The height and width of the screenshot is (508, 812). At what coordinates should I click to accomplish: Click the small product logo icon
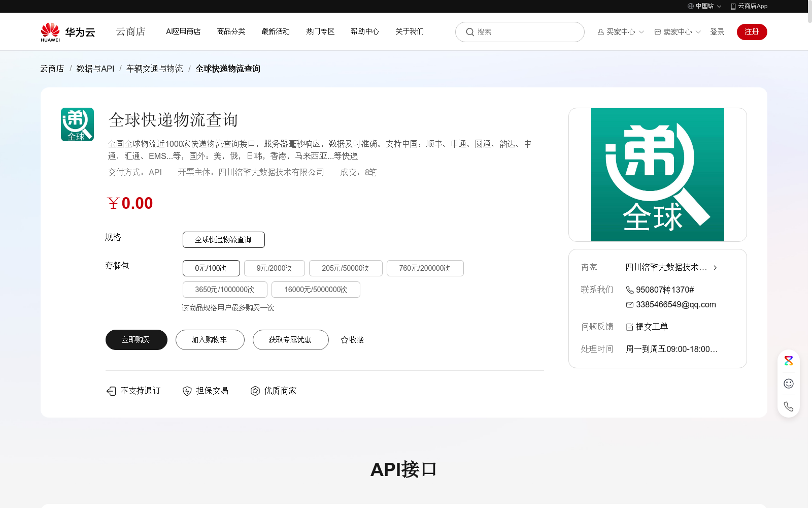77,124
